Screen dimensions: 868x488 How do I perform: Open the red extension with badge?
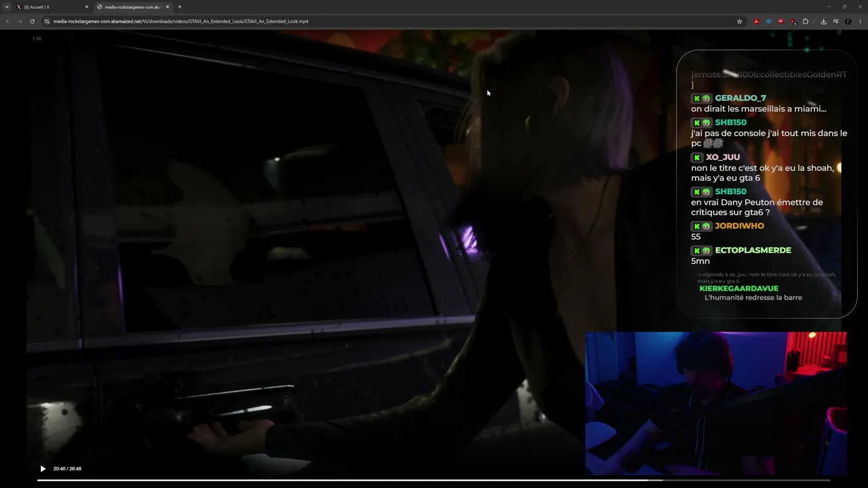click(793, 21)
